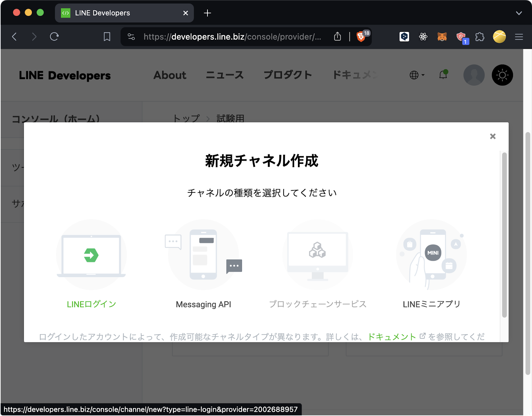532x416 pixels.
Task: Click the Messaging API label
Action: pos(203,304)
